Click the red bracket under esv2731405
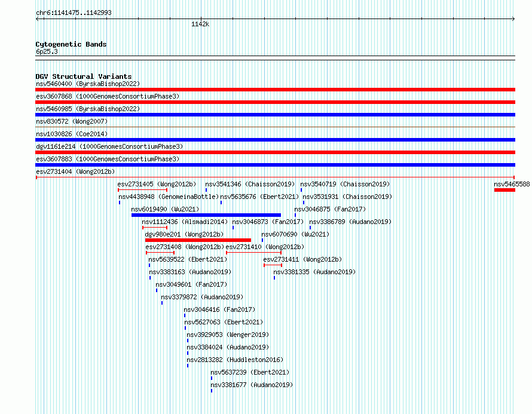This screenshot has width=532, height=414. click(x=142, y=190)
